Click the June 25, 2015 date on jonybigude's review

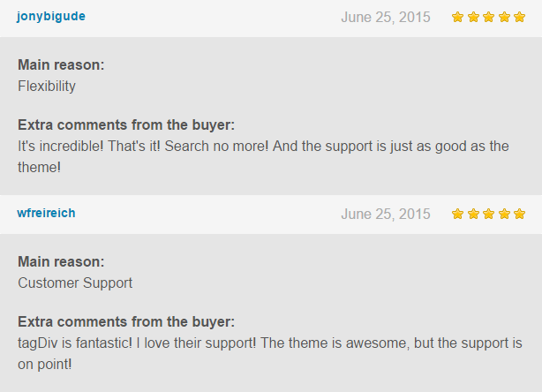pos(385,17)
